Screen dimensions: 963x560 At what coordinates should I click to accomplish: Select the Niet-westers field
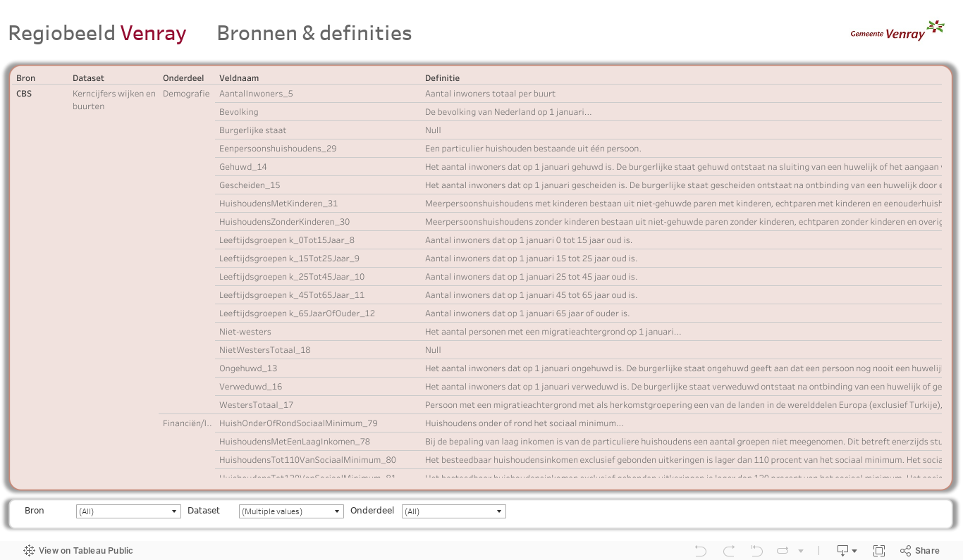click(245, 332)
